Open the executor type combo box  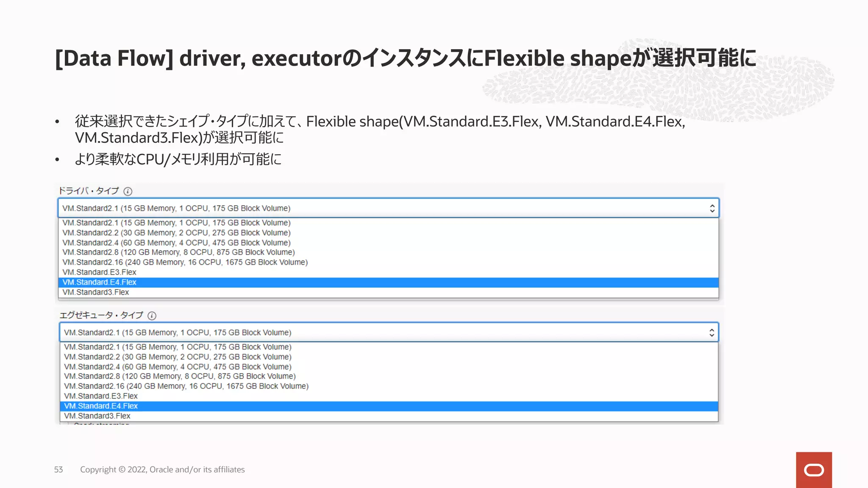[389, 332]
